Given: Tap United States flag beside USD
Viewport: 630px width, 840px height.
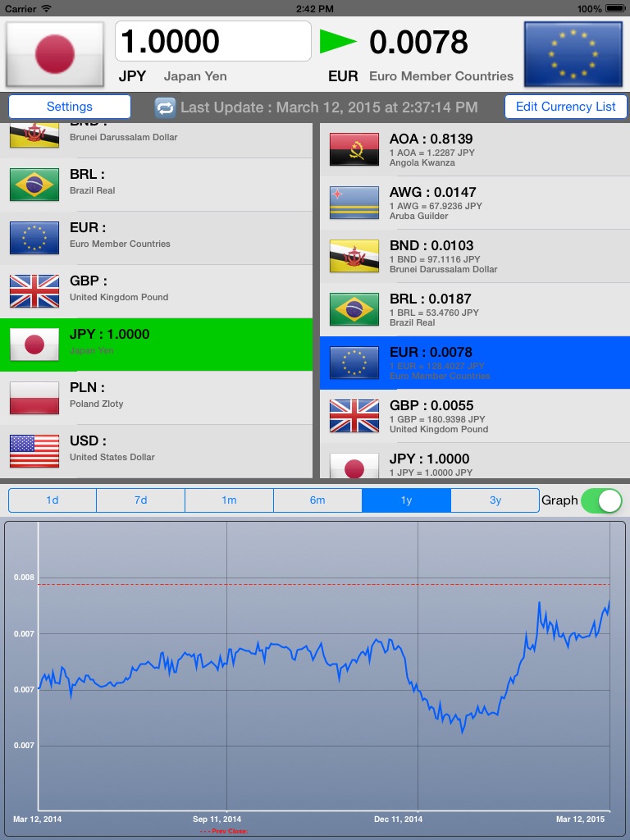Looking at the screenshot, I should [34, 451].
